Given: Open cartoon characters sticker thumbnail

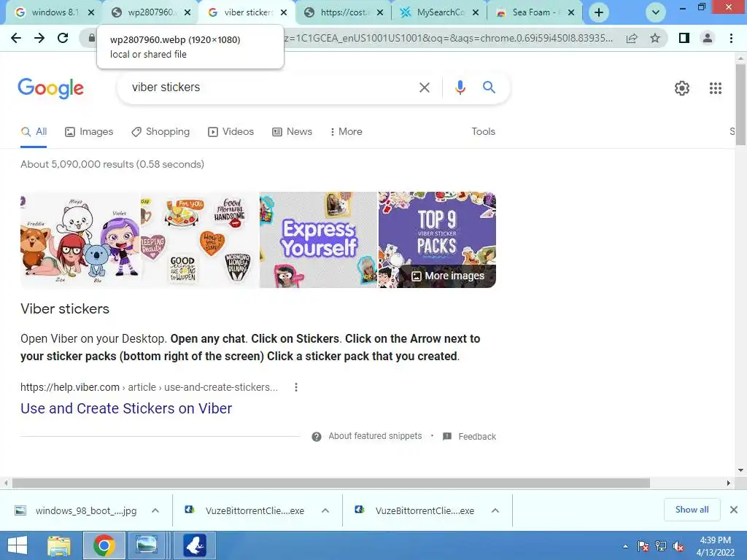Looking at the screenshot, I should (80, 239).
